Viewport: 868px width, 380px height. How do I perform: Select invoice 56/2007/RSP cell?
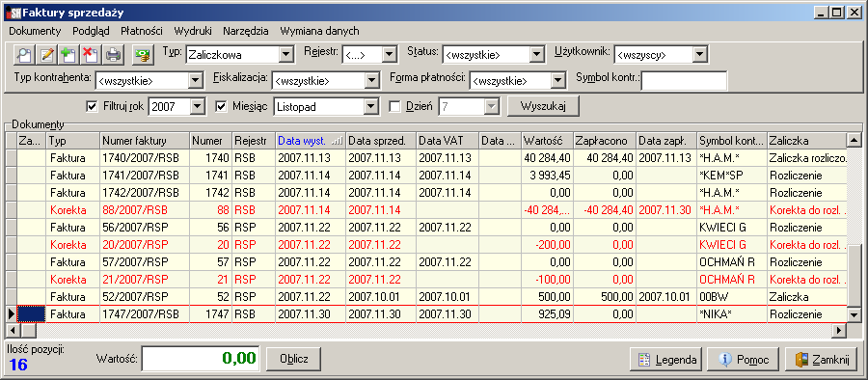tap(145, 227)
